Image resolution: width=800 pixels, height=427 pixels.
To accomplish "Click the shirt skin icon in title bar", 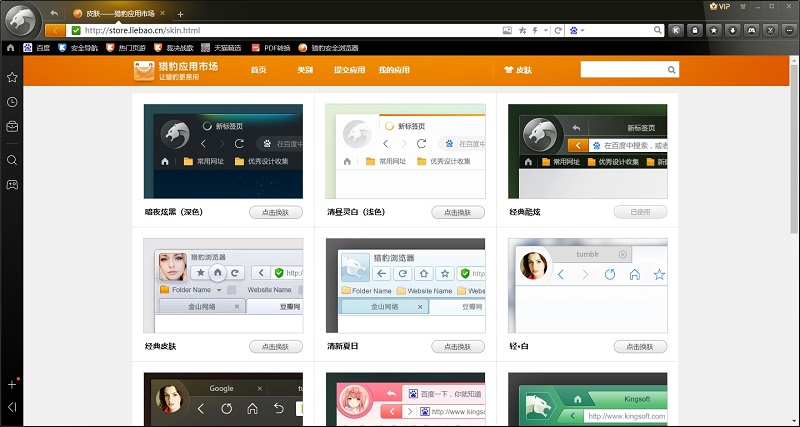I will (742, 7).
